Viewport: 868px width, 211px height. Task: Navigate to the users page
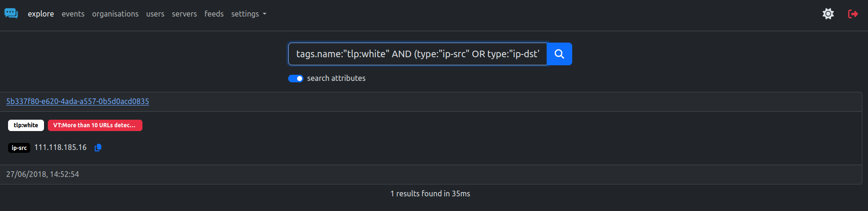(155, 14)
